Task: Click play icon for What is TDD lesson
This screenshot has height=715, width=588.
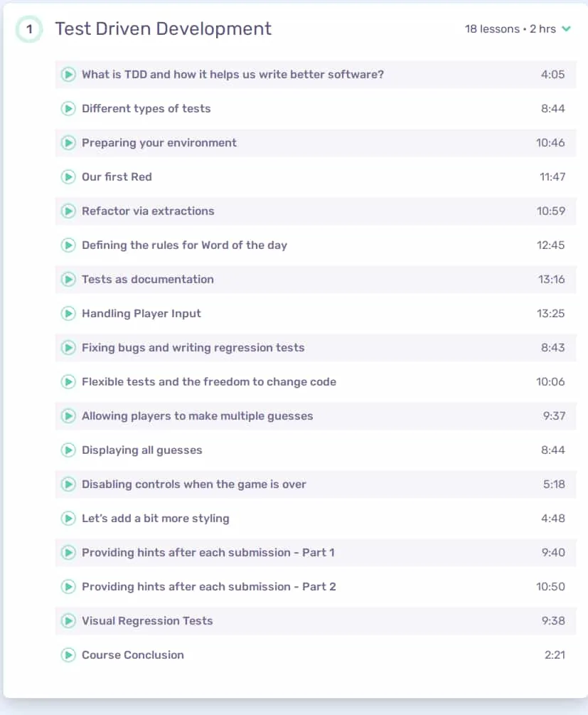Action: (x=68, y=74)
